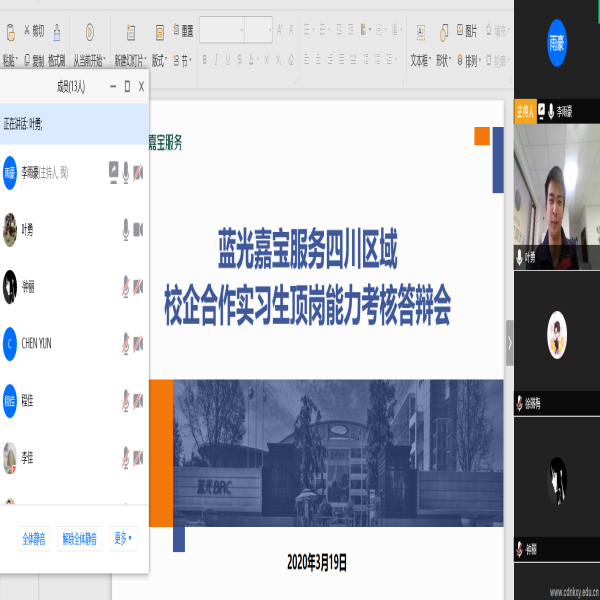This screenshot has width=600, height=600.
Task: Click the Subscript icon
Action: 279,59
